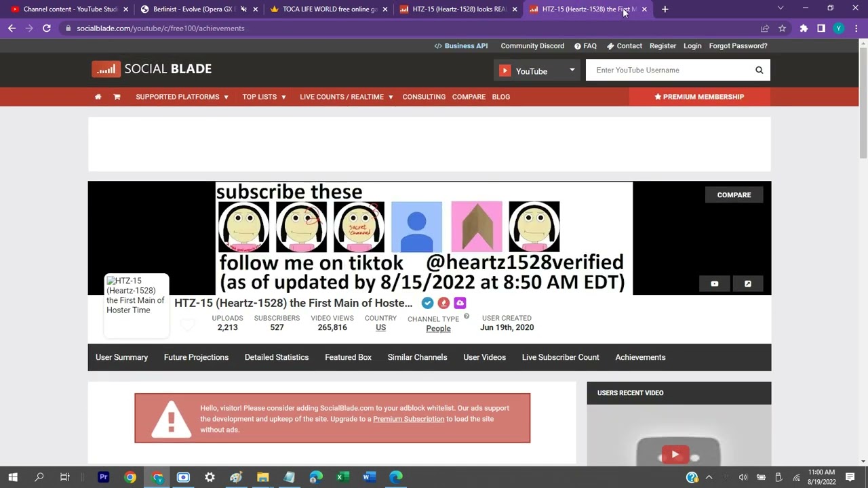The height and width of the screenshot is (488, 868).
Task: Click the browser address bar URL
Action: (160, 28)
